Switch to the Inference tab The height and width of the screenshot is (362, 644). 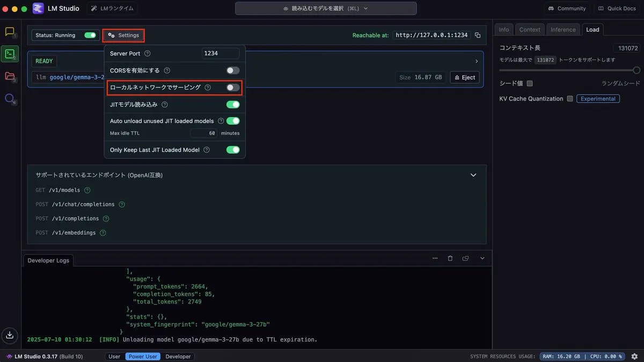coord(563,30)
